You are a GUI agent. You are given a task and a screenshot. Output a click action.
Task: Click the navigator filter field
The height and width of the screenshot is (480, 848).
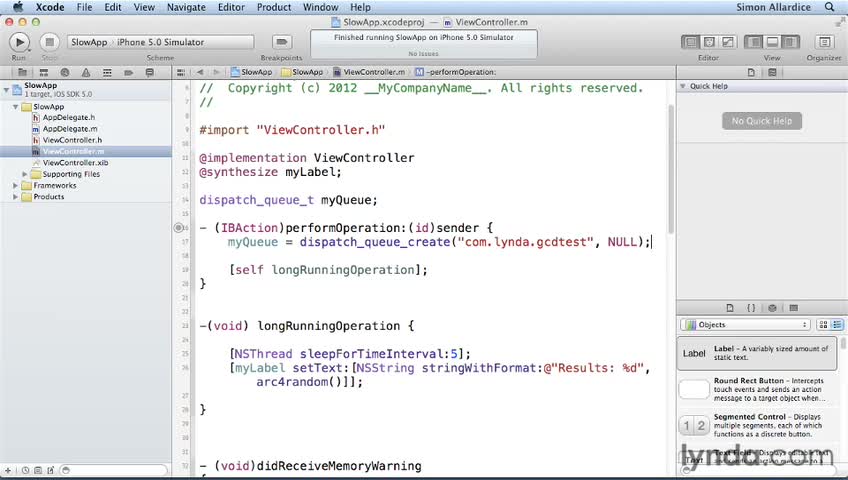point(113,470)
